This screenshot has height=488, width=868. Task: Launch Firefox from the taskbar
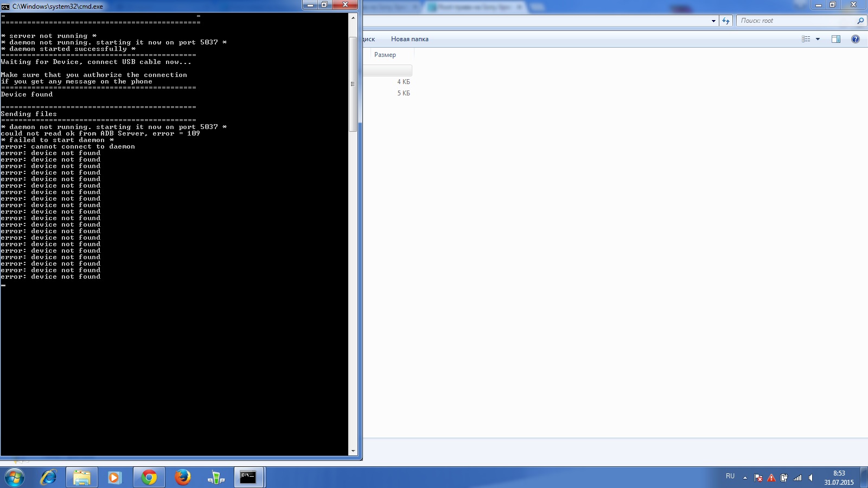182,477
